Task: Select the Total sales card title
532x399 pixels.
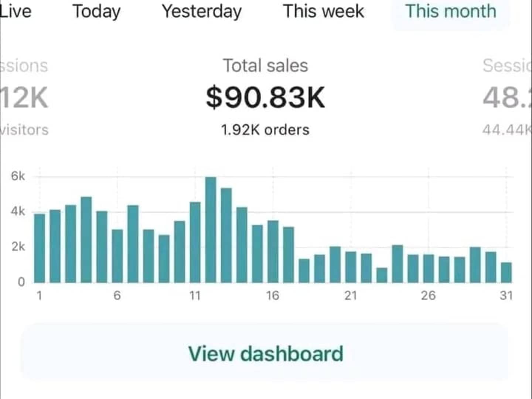Action: 265,66
